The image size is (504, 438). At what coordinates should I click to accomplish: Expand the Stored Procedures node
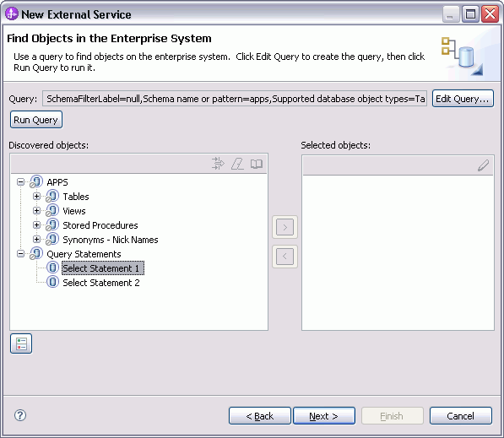[36, 225]
